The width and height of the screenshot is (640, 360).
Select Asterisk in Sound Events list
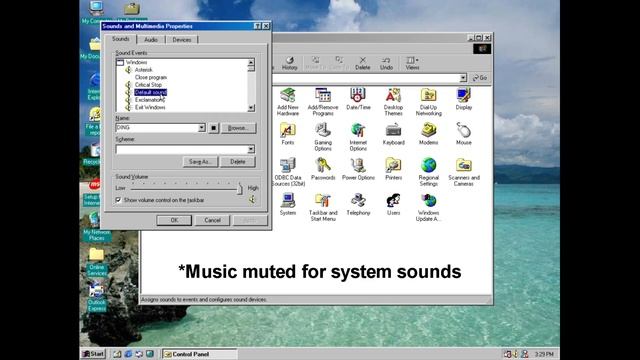tap(143, 70)
